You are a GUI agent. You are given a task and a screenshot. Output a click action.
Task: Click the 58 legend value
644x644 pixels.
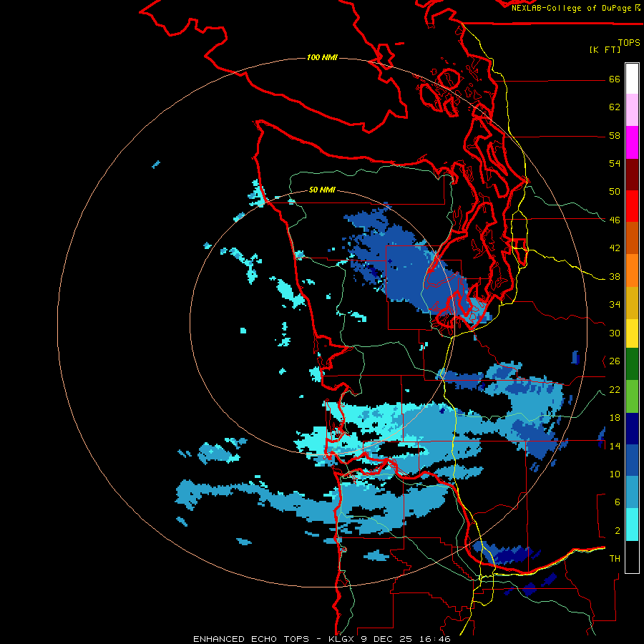tap(615, 135)
